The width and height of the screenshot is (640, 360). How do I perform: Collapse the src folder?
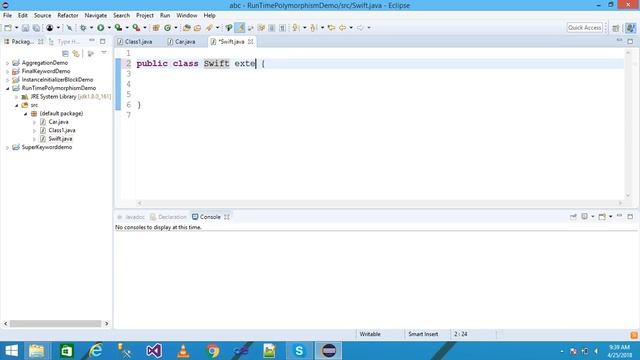(x=16, y=105)
